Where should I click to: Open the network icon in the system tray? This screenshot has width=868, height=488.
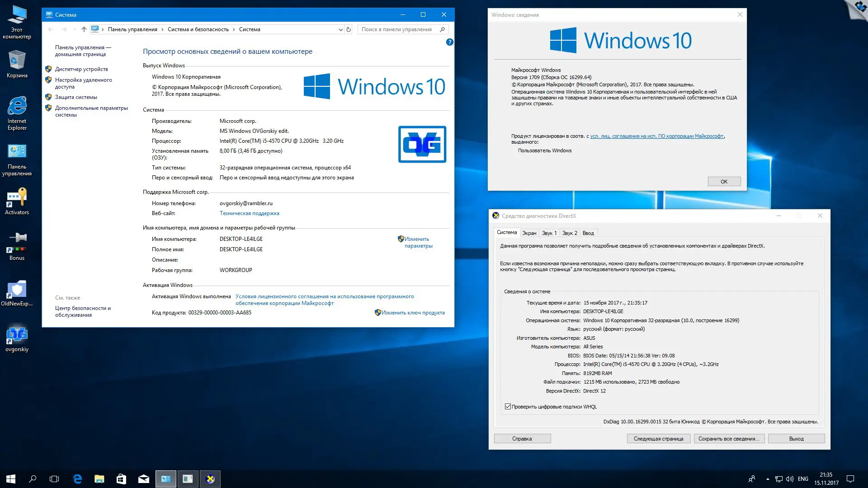click(x=778, y=479)
